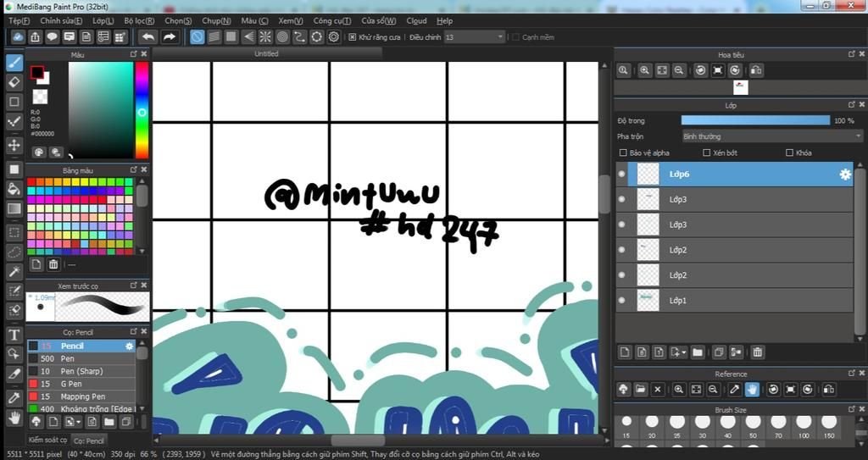Select the Brush tool in left toolbar
Image resolution: width=868 pixels, height=460 pixels.
[14, 62]
